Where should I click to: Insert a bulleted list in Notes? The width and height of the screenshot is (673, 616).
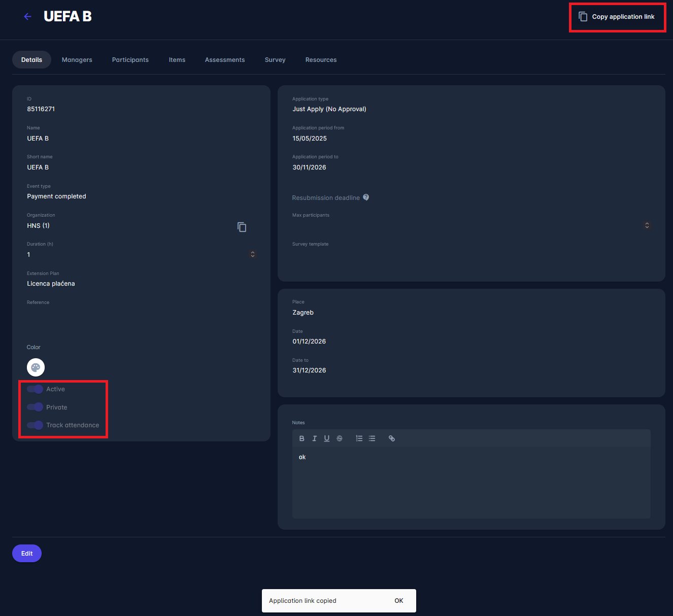point(372,438)
